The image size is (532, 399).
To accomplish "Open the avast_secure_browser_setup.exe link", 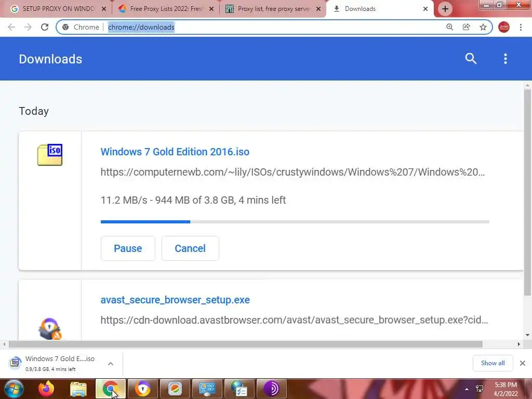I will point(175,300).
